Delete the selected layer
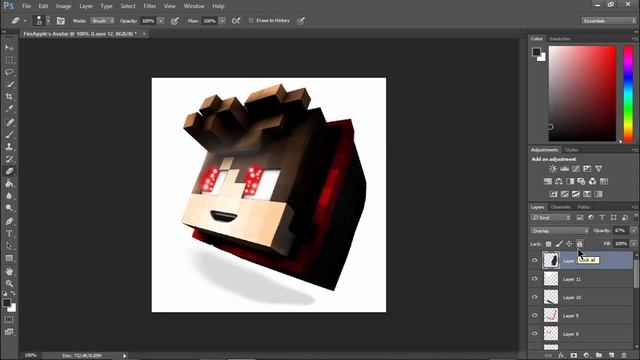Image resolution: width=640 pixels, height=360 pixels. point(624,356)
